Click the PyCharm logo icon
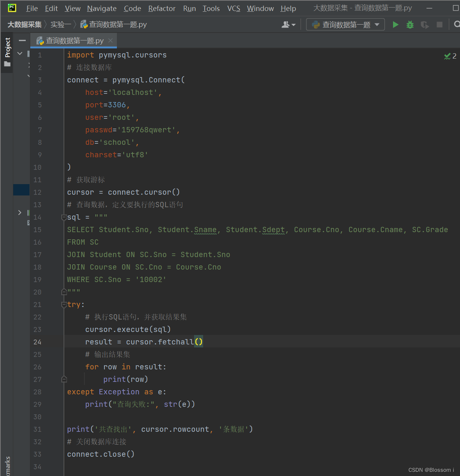 click(x=12, y=8)
